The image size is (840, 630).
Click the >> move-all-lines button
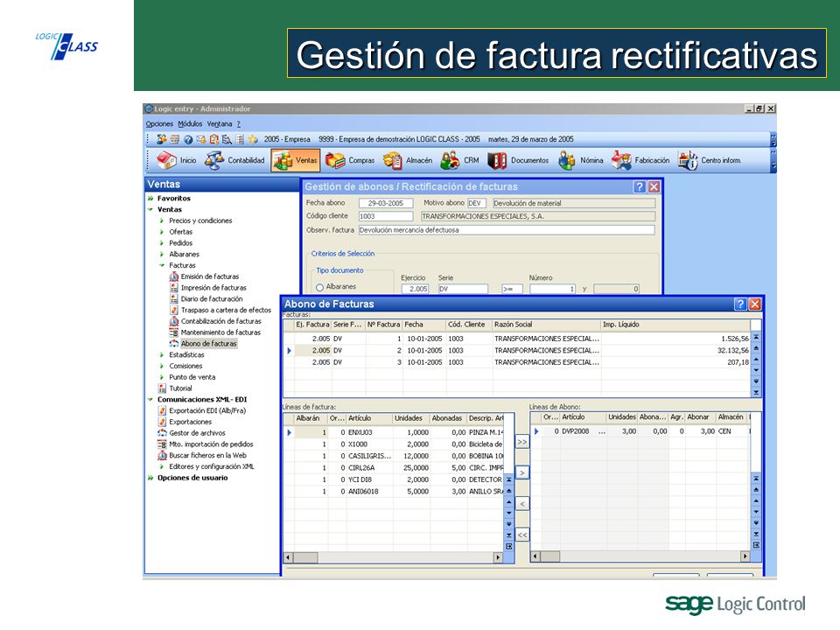522,443
